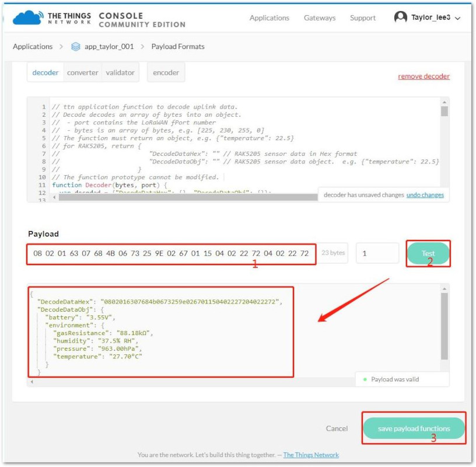Click the undo changes link

pos(425,195)
